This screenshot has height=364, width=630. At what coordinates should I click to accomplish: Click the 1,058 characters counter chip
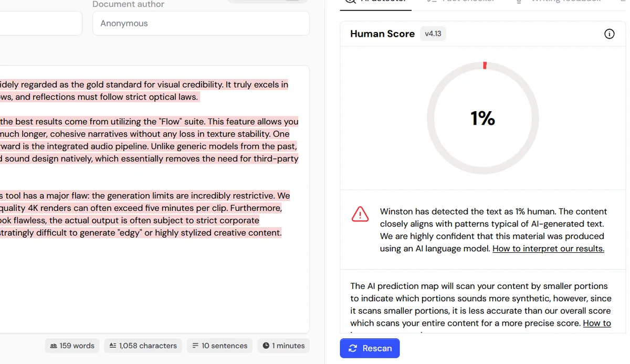point(143,346)
